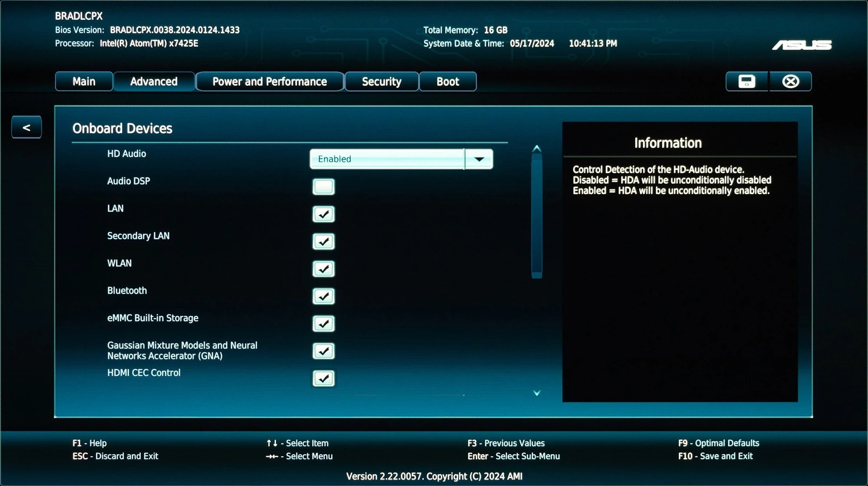Click F3 - Previous Values hint
868x486 pixels.
[506, 443]
